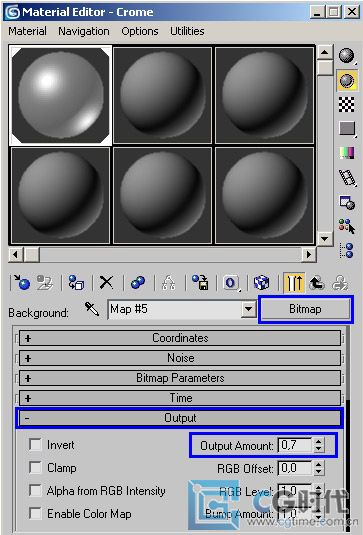Screen dimensions: 363x535
Task: Click sample slots scroll up arrow
Action: 324,53
